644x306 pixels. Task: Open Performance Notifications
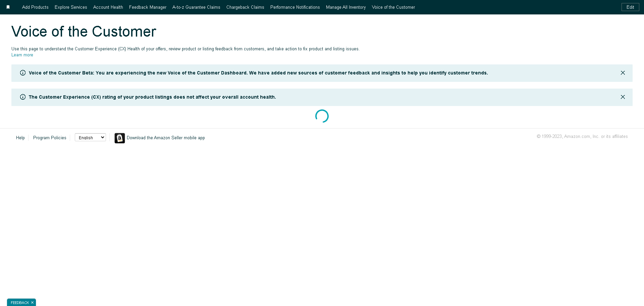pyautogui.click(x=295, y=7)
